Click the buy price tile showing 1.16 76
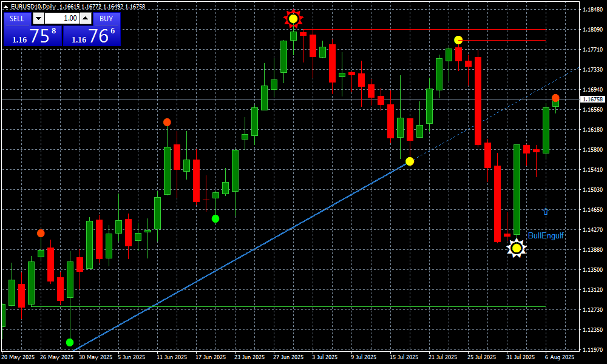 point(92,36)
